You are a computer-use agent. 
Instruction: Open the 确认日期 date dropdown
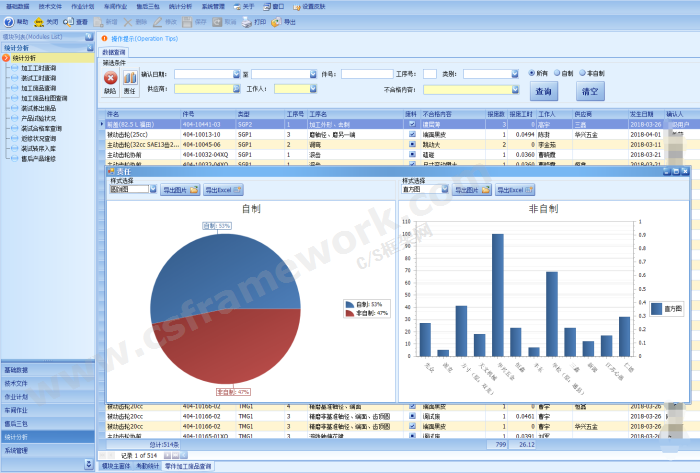pyautogui.click(x=234, y=74)
